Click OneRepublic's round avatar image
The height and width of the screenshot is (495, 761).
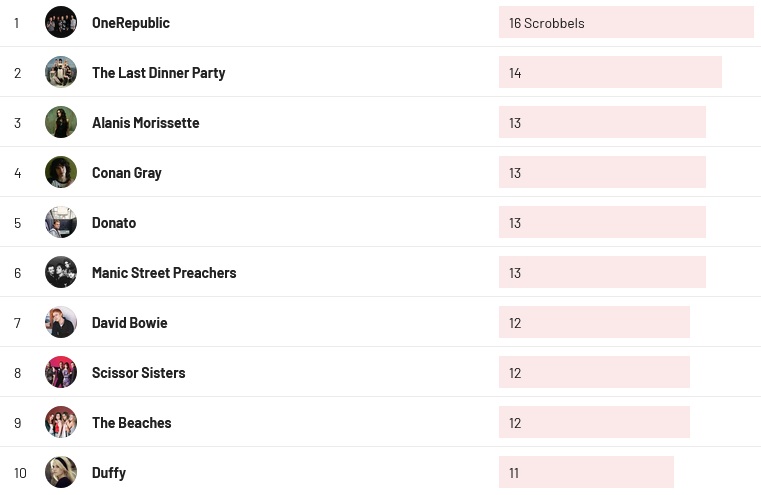pos(61,22)
